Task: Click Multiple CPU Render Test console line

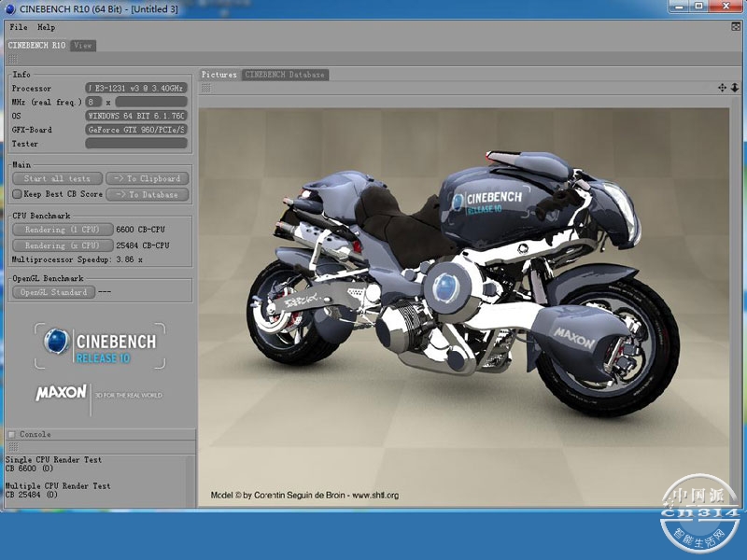Action: pyautogui.click(x=58, y=486)
